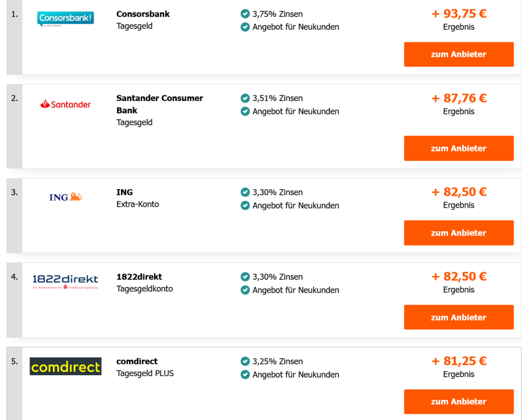Click checkmark icon beside 3,51% Zinsen

pos(245,98)
